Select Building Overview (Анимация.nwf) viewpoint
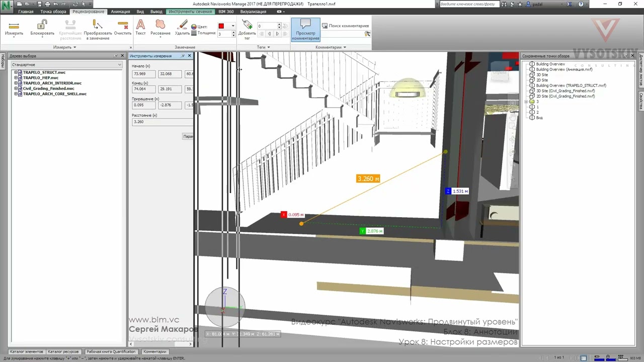644x362 pixels. pyautogui.click(x=564, y=69)
